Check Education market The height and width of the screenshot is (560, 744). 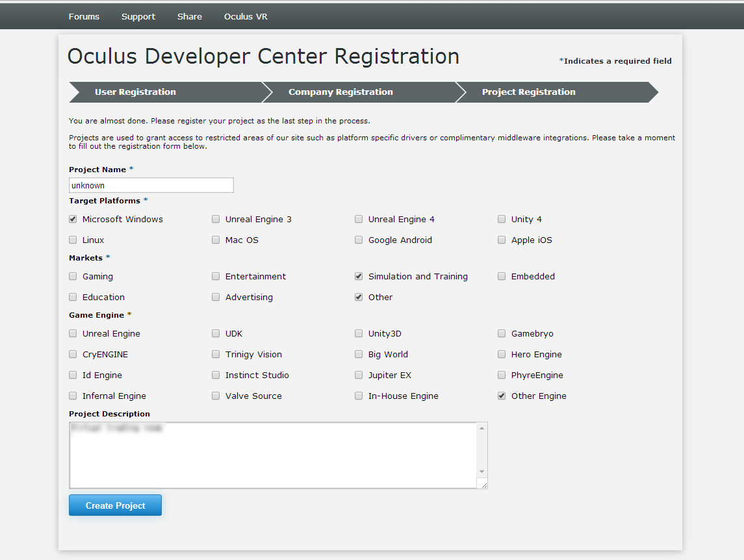pos(73,297)
